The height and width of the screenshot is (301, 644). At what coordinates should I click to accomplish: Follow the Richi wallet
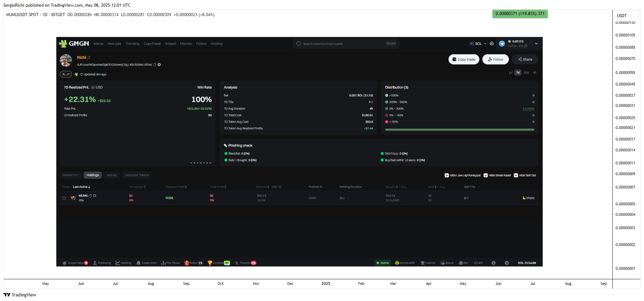click(496, 60)
